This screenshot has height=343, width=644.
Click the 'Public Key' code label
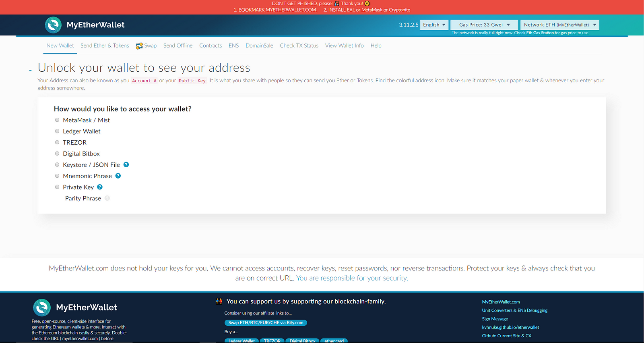(192, 81)
